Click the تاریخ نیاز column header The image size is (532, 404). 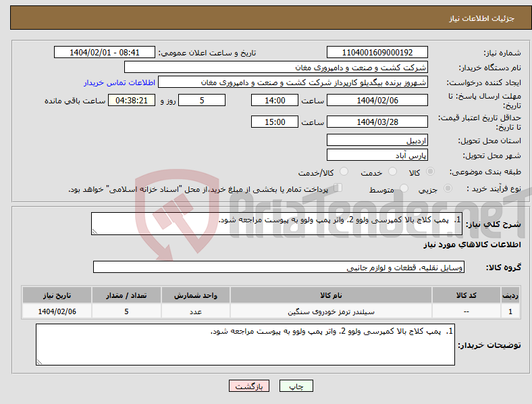click(x=57, y=295)
